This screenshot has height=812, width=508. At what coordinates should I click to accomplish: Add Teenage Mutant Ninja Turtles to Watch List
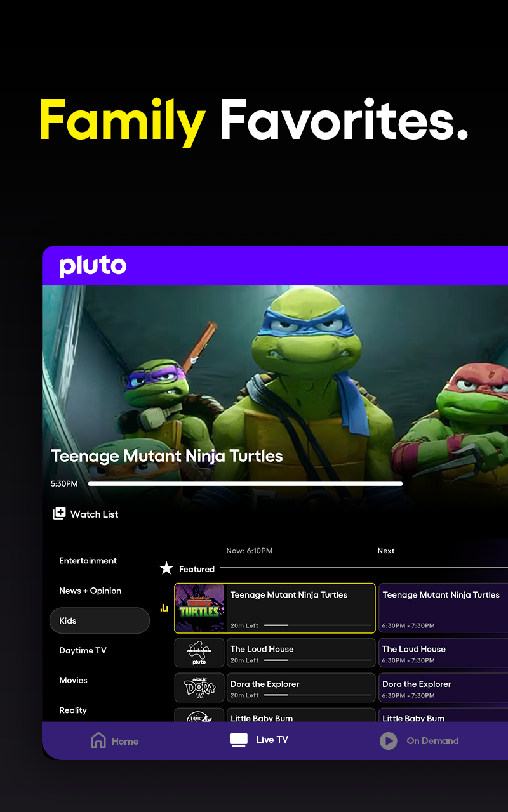(84, 514)
